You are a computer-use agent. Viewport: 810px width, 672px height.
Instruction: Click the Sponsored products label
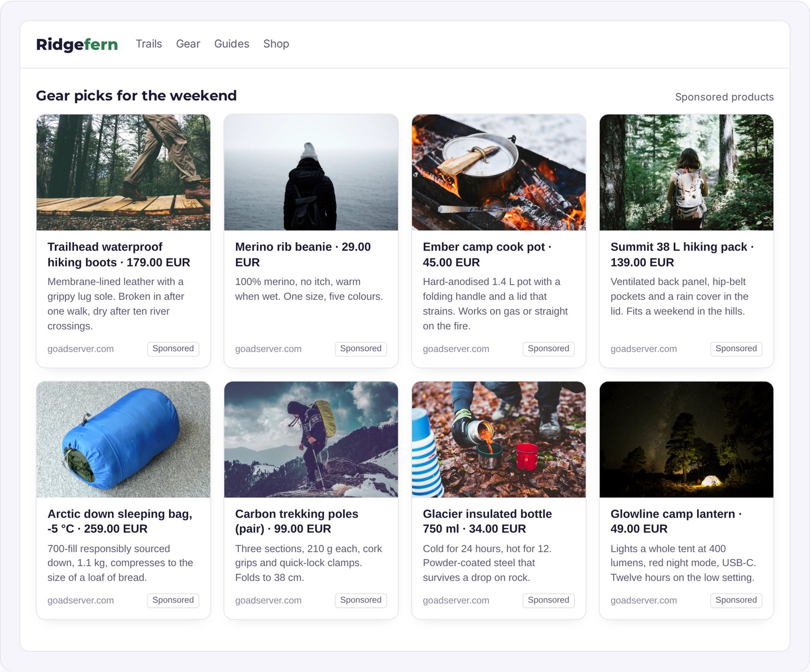(x=724, y=97)
